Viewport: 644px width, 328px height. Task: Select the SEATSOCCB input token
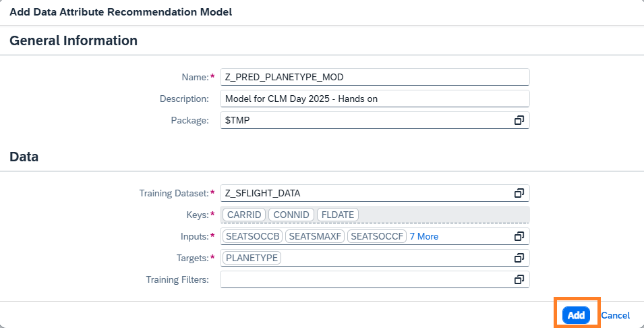[x=252, y=236]
